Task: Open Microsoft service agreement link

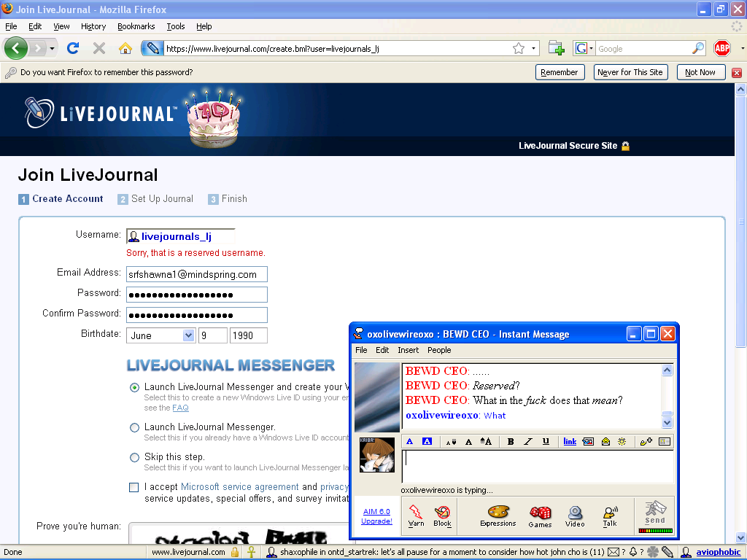Action: [x=239, y=486]
